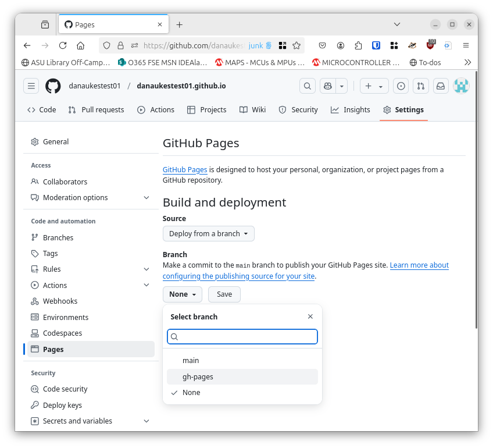Open Webhooks settings in sidebar
Screen dimensions: 493x448
(91, 301)
